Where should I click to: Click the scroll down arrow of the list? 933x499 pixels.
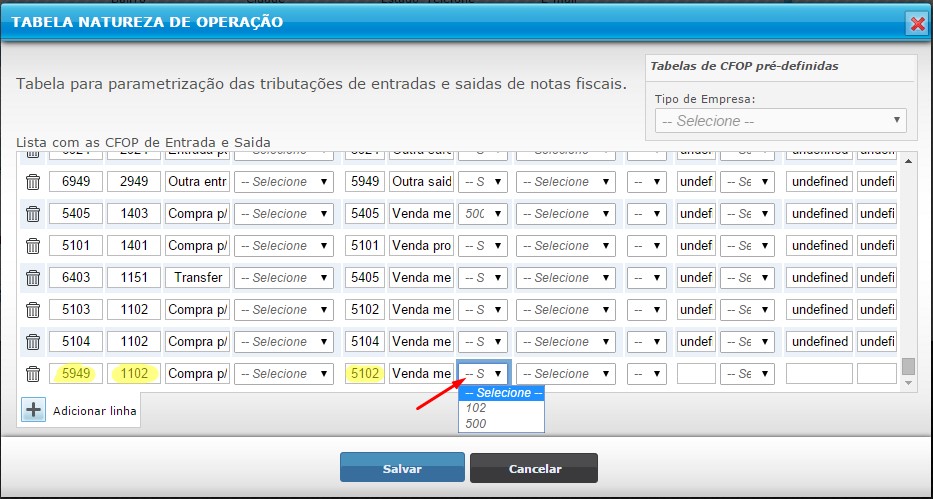click(x=908, y=384)
